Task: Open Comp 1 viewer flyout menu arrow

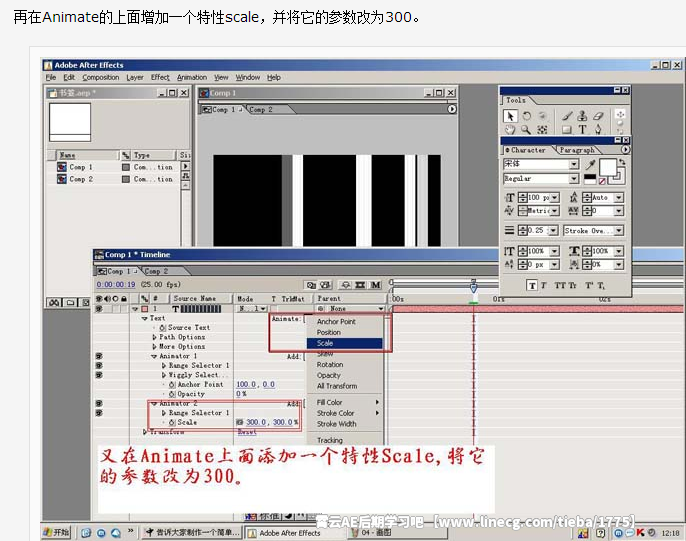Action: [452, 109]
